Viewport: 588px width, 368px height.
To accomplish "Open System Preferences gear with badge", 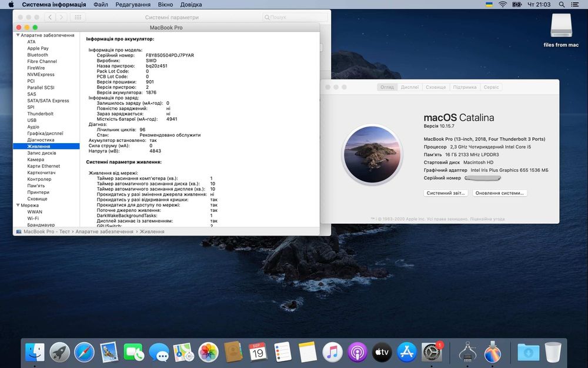I will pos(432,353).
